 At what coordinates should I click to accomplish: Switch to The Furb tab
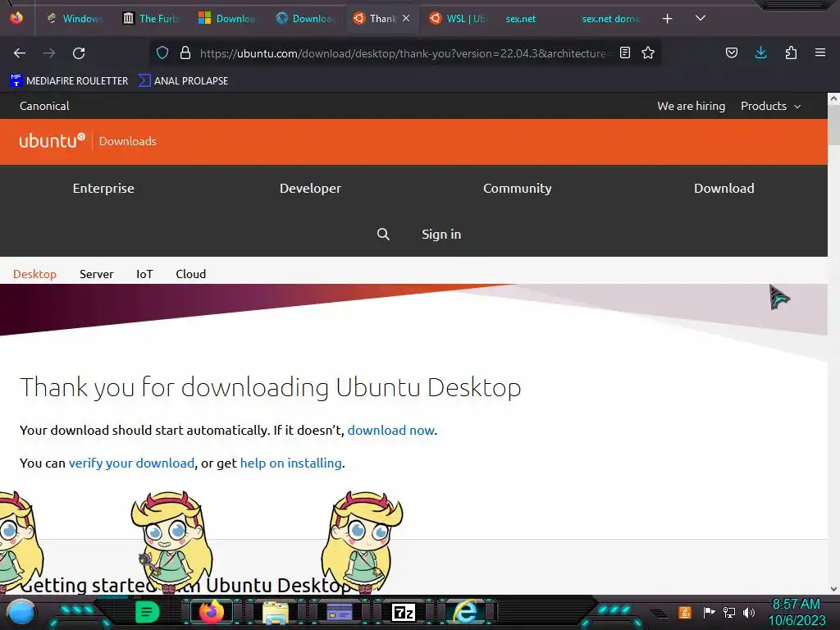click(x=152, y=19)
